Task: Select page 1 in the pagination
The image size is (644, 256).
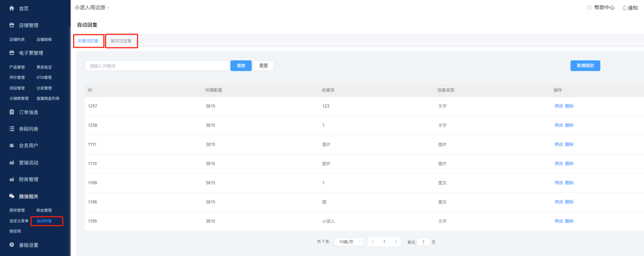Action: point(384,242)
